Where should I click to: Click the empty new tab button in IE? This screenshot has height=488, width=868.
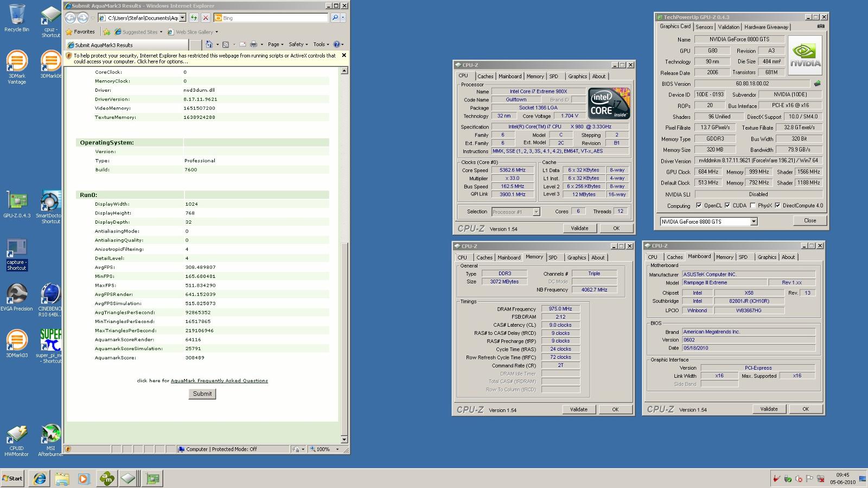pyautogui.click(x=195, y=45)
